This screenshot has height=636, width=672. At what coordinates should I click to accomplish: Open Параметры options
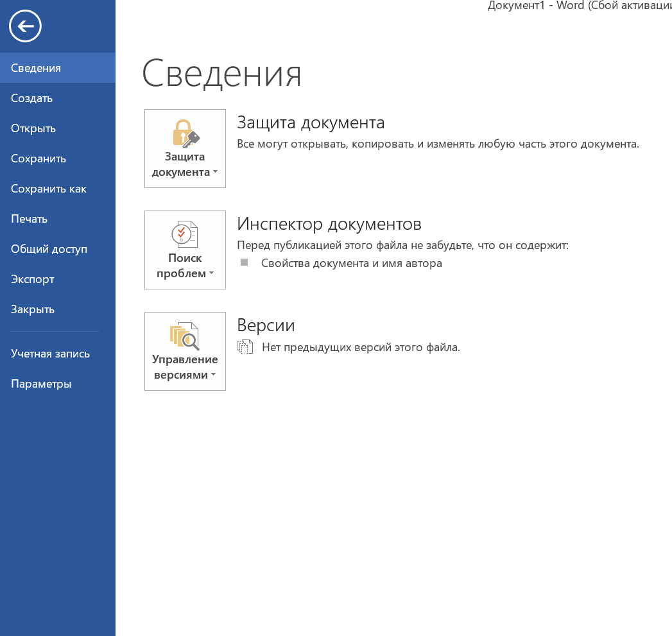coord(57,384)
